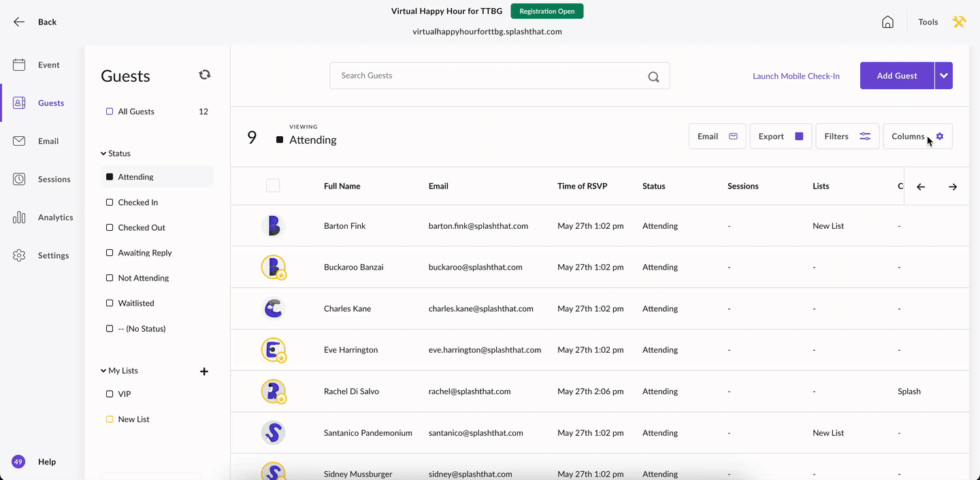
Task: Click the Tools hammer and wrench icon
Action: click(x=959, y=22)
